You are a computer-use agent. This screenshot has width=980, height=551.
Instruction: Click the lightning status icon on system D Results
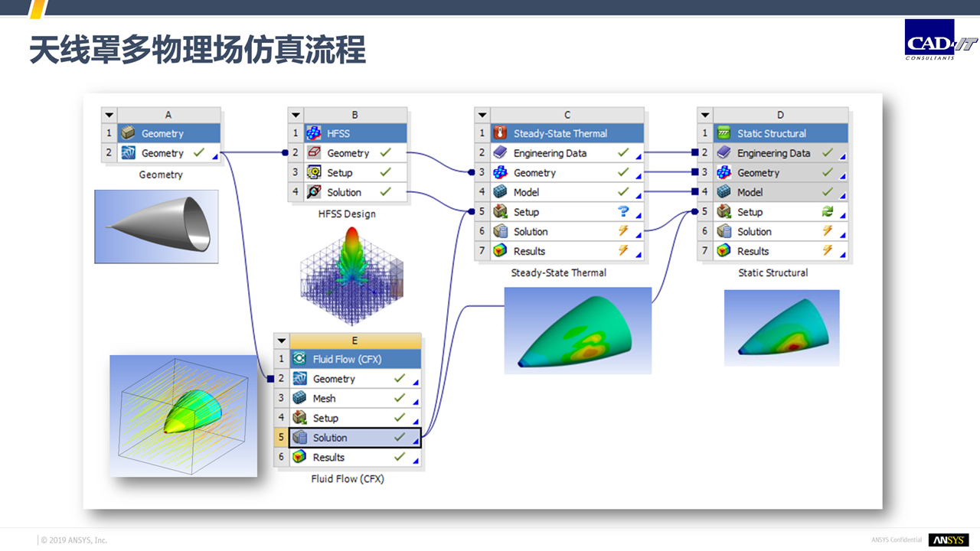[828, 251]
